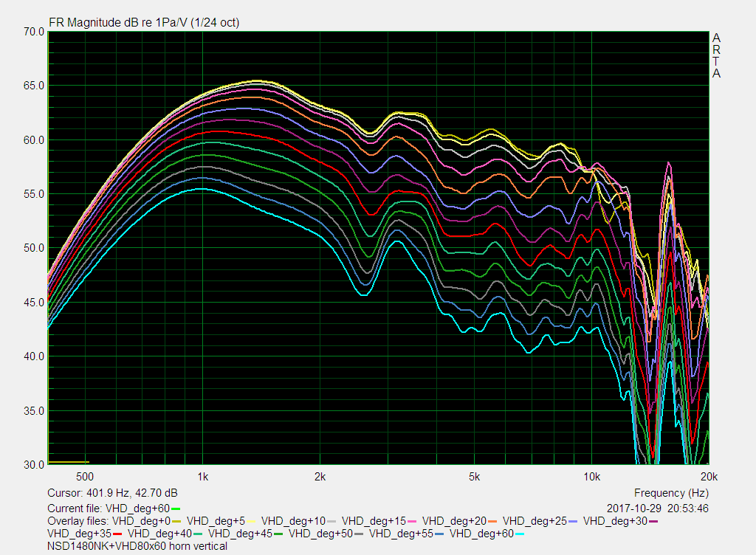
Task: Click the 'VHD_deg+45' overlay file name
Action: pyautogui.click(x=241, y=534)
